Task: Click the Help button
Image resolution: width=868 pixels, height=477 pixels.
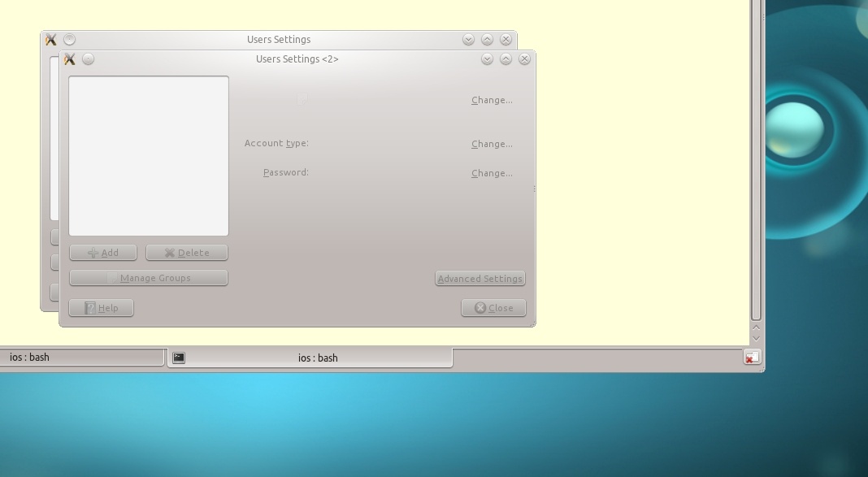Action: coord(102,308)
